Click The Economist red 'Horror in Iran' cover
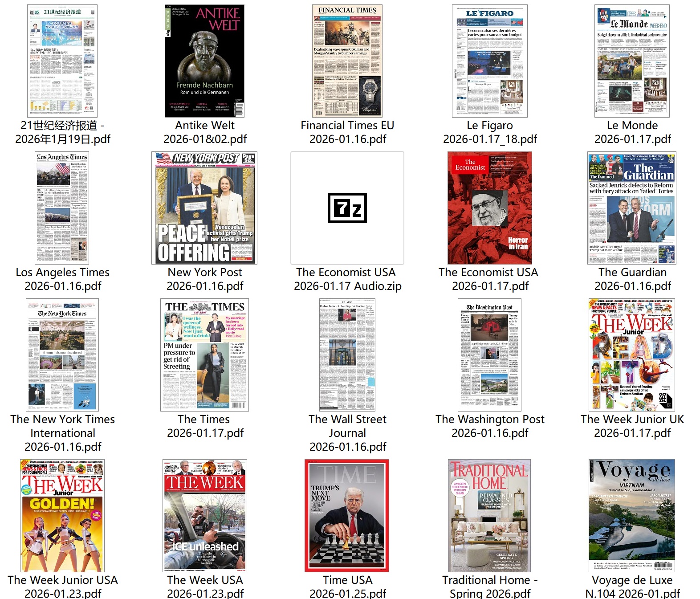The image size is (700, 599). click(489, 208)
